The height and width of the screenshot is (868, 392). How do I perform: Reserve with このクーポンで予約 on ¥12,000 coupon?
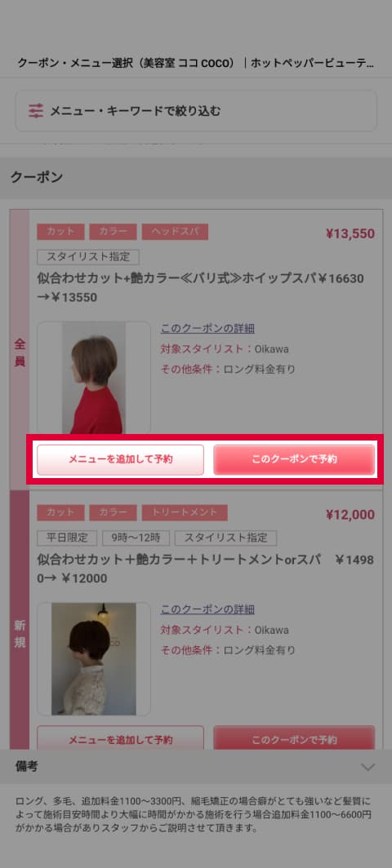(294, 738)
